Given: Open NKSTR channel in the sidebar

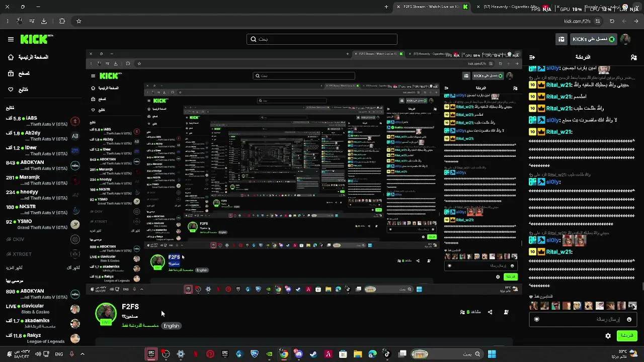Looking at the screenshot, I should [x=43, y=210].
